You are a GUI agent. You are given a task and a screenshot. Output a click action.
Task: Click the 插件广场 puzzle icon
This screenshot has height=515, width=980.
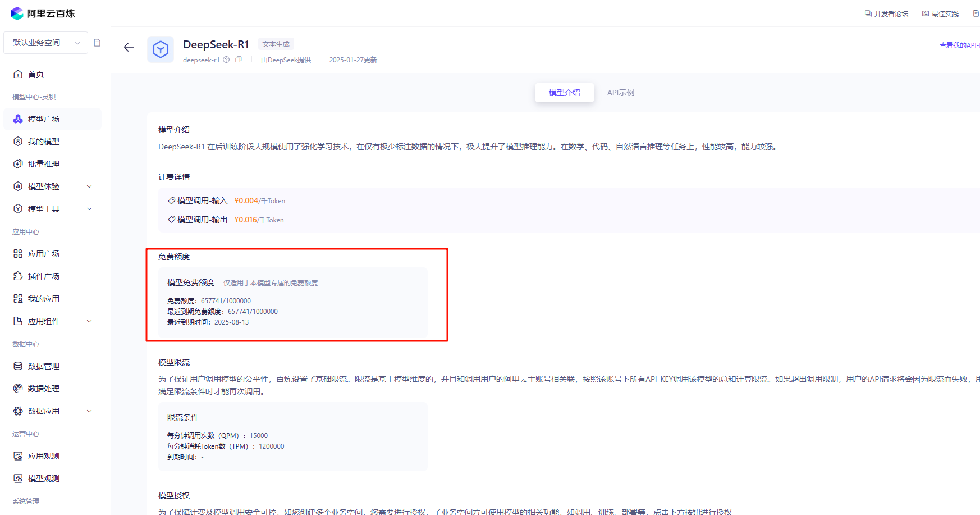(x=18, y=276)
